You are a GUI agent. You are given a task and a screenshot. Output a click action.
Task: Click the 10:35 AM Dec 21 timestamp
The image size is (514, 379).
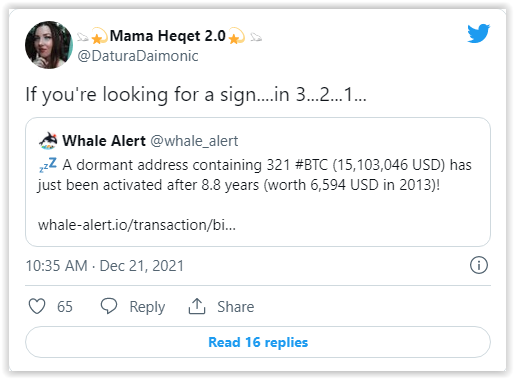click(x=105, y=266)
